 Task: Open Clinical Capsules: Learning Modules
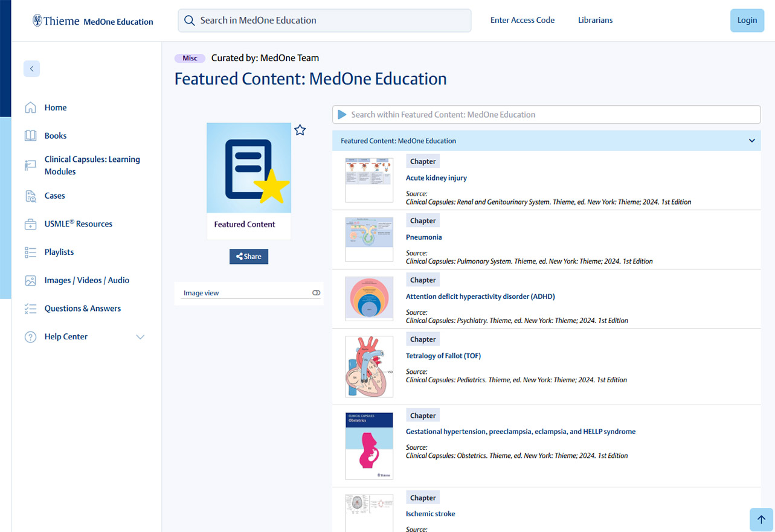(x=92, y=165)
